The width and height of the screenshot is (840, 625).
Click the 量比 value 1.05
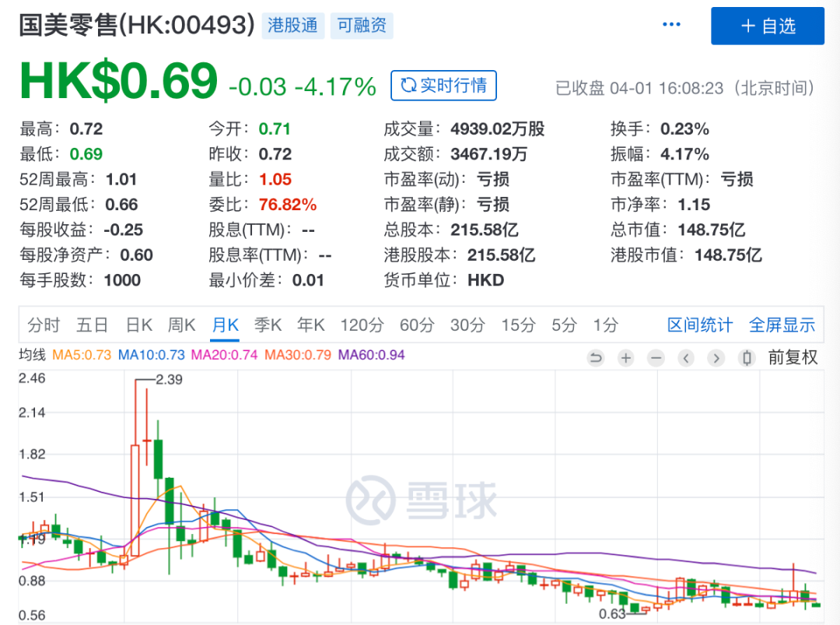pyautogui.click(x=275, y=179)
